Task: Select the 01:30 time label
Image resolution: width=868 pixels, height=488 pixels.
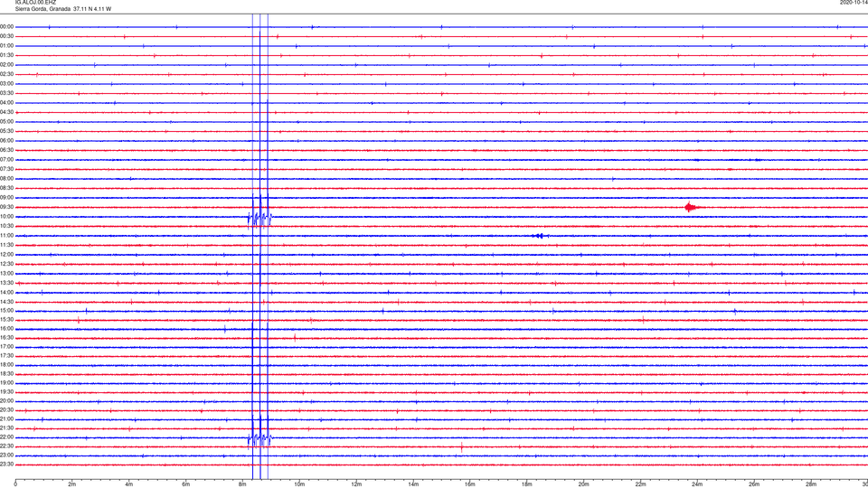Action: pos(7,55)
